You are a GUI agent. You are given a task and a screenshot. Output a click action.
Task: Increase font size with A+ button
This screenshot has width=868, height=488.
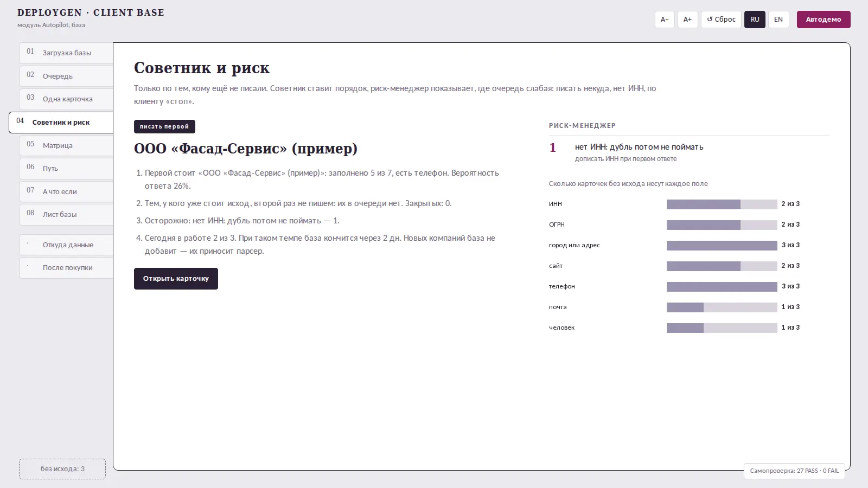pos(687,20)
